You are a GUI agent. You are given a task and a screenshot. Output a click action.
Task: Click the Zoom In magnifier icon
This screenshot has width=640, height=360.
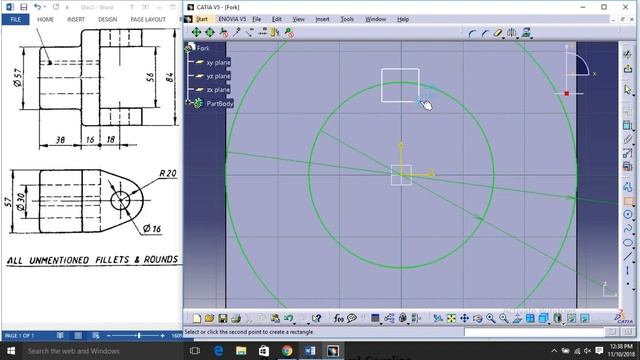click(x=490, y=318)
